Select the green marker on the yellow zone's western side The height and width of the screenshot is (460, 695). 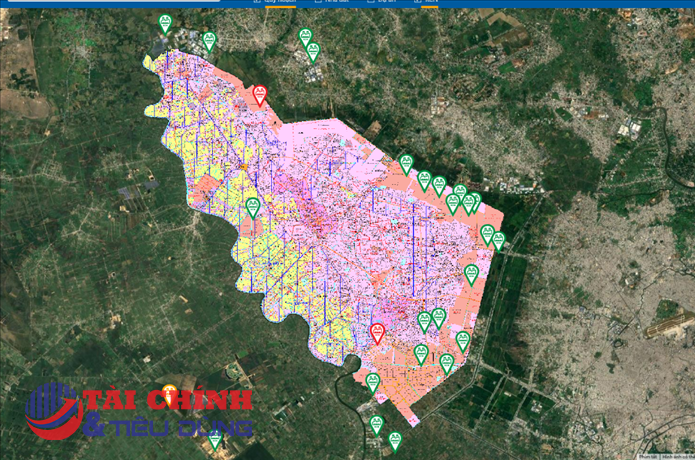(253, 207)
